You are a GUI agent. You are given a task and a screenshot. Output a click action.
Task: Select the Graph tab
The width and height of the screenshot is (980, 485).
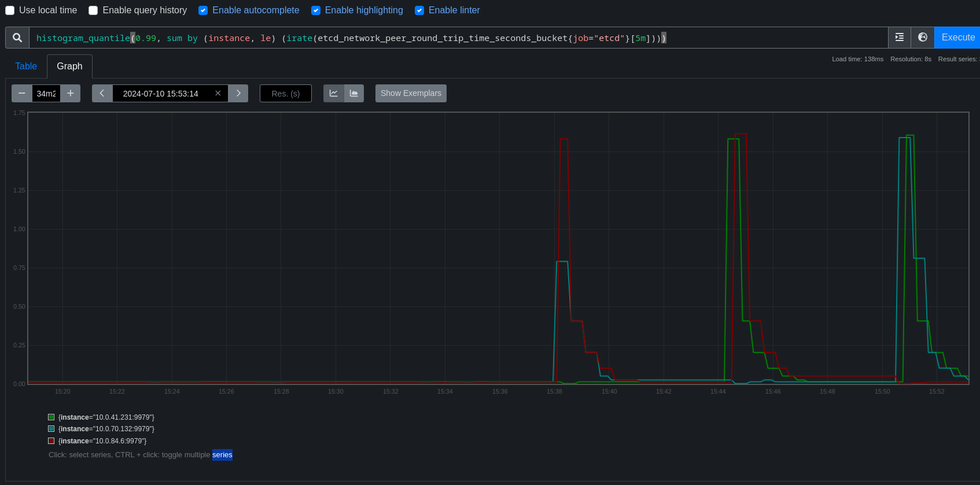tap(69, 66)
